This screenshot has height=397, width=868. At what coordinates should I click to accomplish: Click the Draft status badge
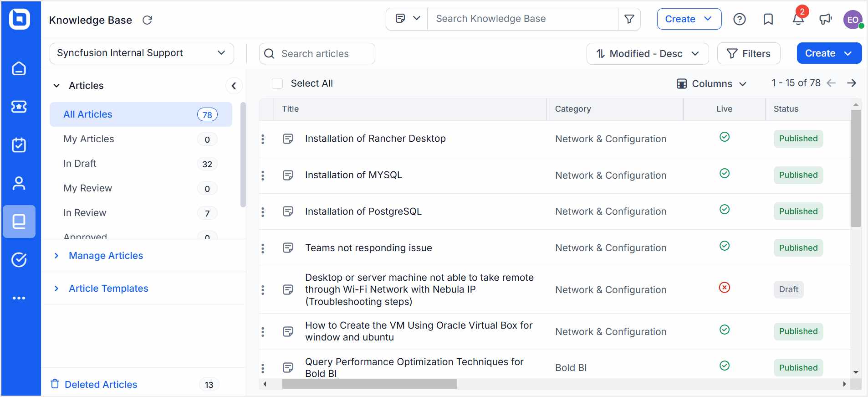pyautogui.click(x=788, y=289)
